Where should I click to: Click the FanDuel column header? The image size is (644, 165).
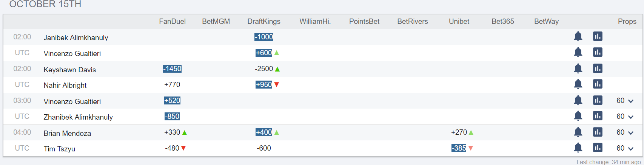pyautogui.click(x=172, y=22)
